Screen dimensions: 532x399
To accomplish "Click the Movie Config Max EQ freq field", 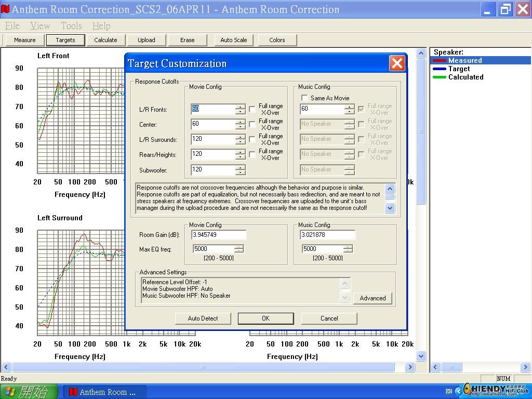I will click(x=214, y=249).
